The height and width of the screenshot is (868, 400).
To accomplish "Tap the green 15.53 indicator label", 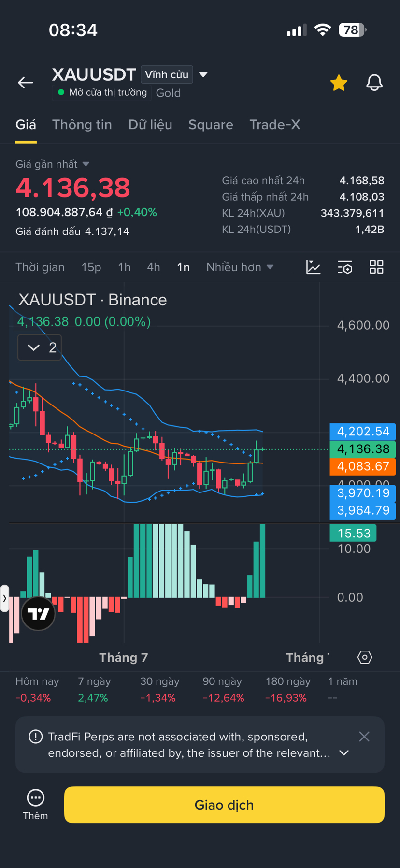I will click(353, 533).
